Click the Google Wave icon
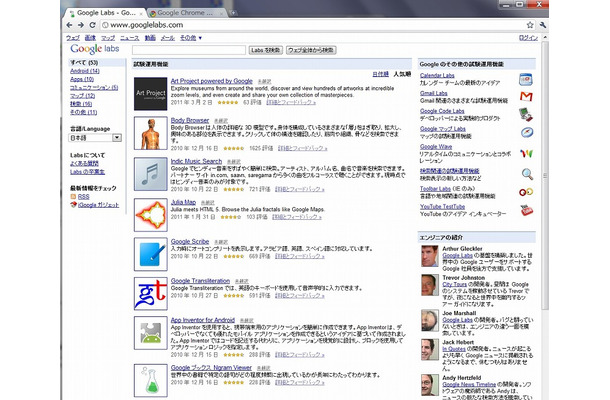Viewport: 610px width, 400px height. [x=526, y=153]
